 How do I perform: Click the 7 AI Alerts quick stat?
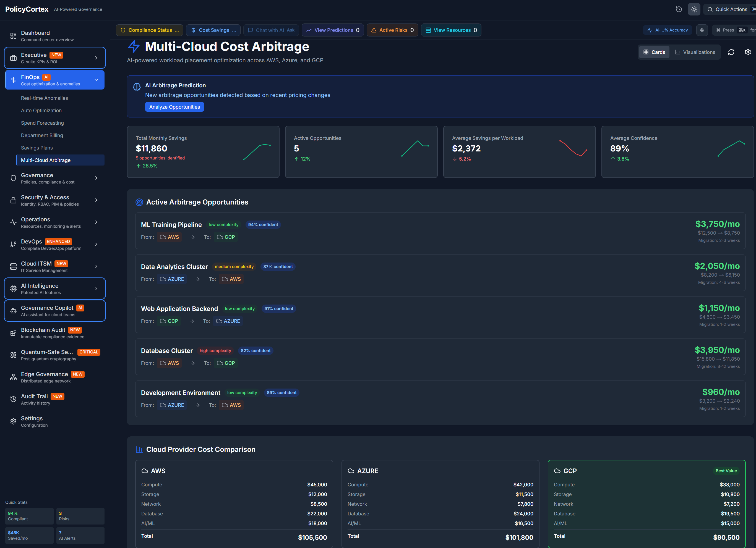pyautogui.click(x=80, y=535)
